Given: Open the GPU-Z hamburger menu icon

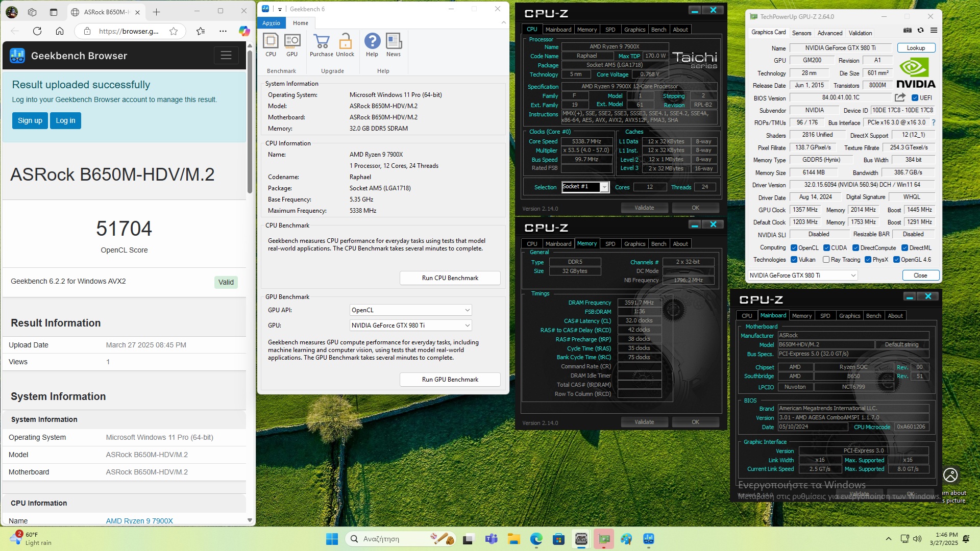Looking at the screenshot, I should (934, 30).
